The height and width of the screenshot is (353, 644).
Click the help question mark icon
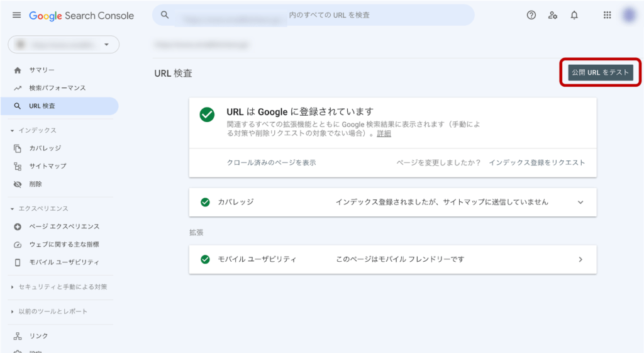tap(531, 15)
